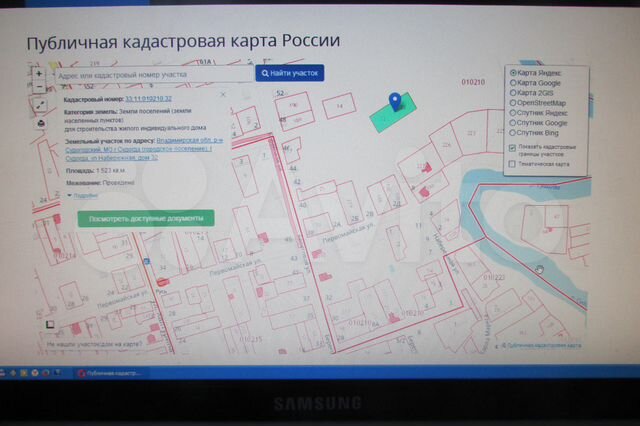
Task: Select the Карта Google radio option
Action: pos(513,83)
